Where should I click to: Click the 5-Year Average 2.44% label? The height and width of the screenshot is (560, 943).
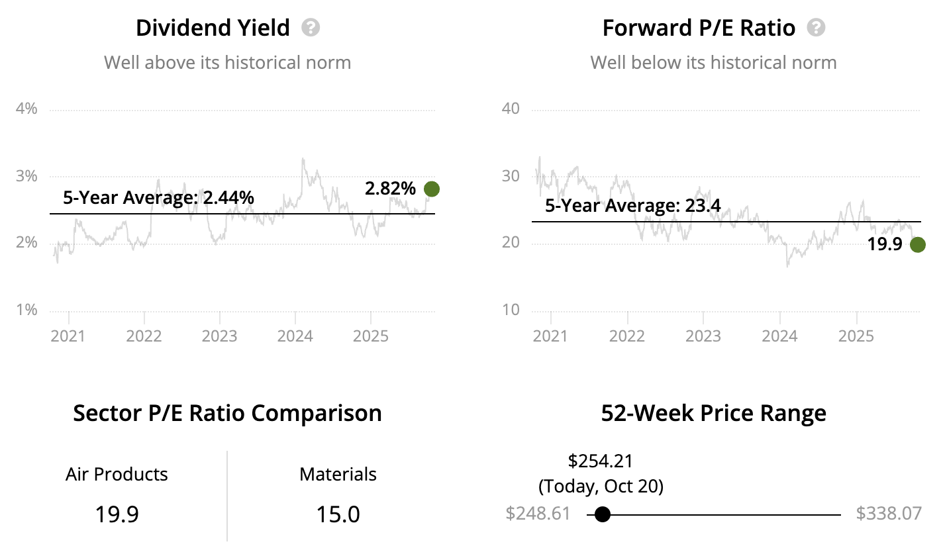(158, 197)
